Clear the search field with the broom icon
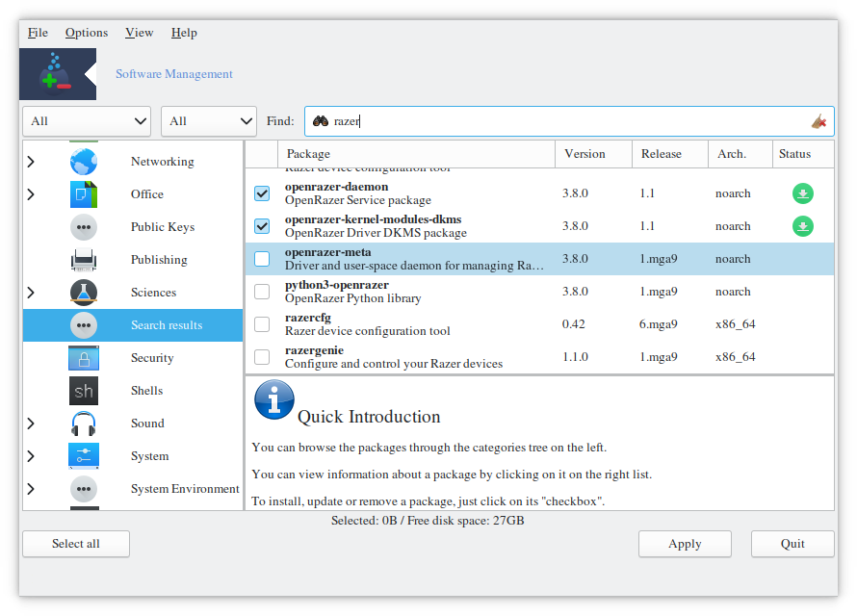Viewport: 857px width, 616px height. (x=818, y=121)
